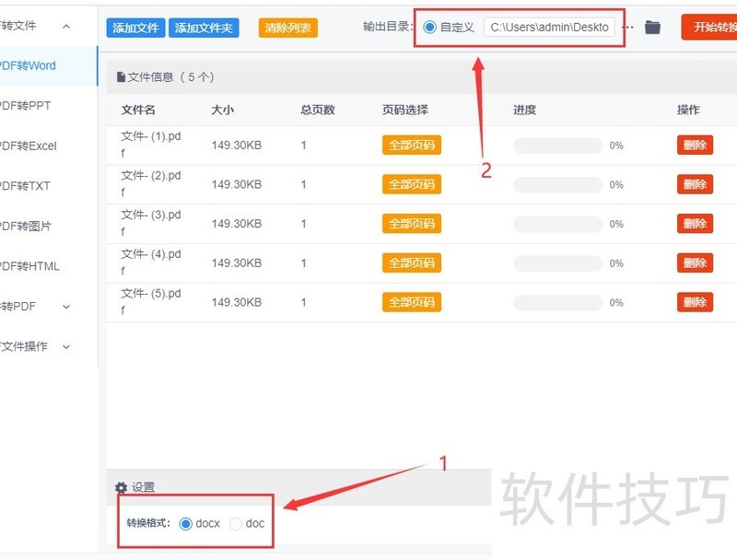Select file name 文件- (4).pdf

coord(151,262)
